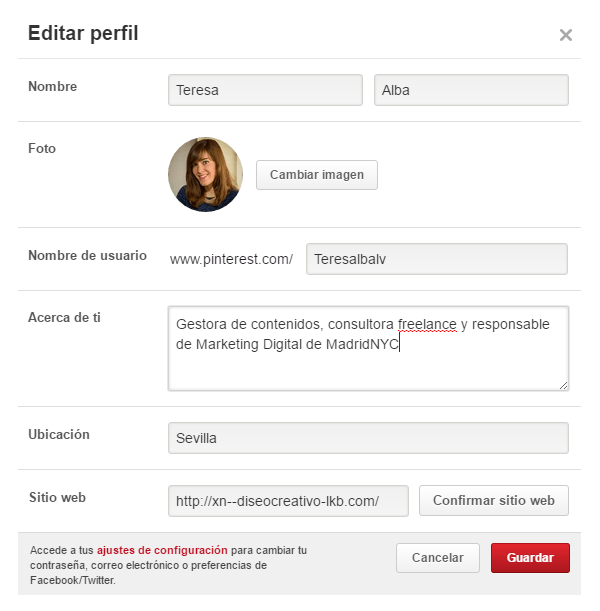Click the Ubicación label
Image resolution: width=600 pixels, height=611 pixels.
(59, 434)
